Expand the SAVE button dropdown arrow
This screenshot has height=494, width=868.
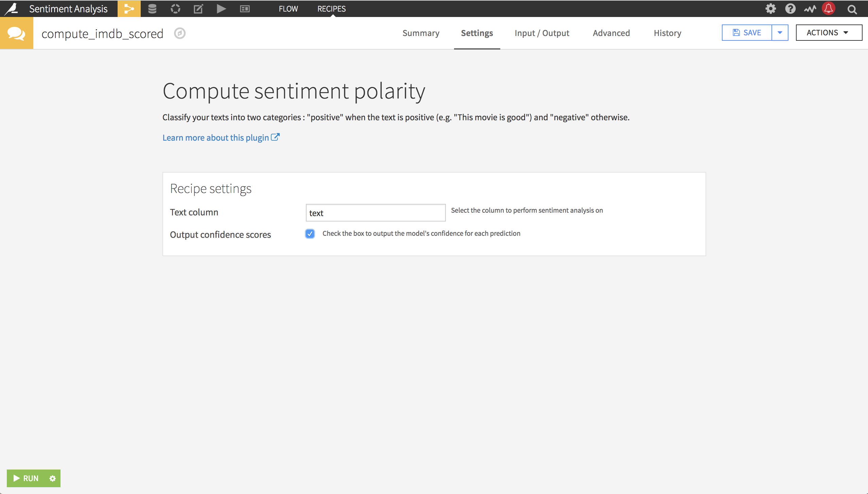coord(781,33)
